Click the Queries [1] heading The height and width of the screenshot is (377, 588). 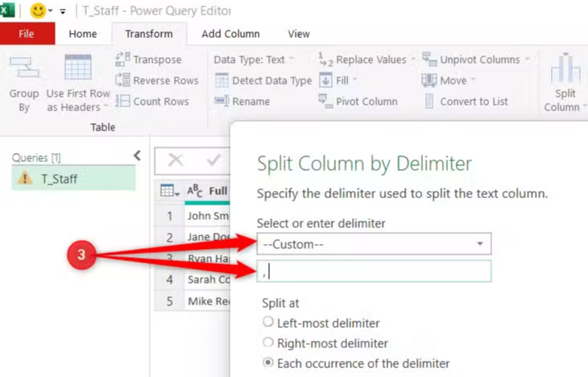(x=36, y=158)
